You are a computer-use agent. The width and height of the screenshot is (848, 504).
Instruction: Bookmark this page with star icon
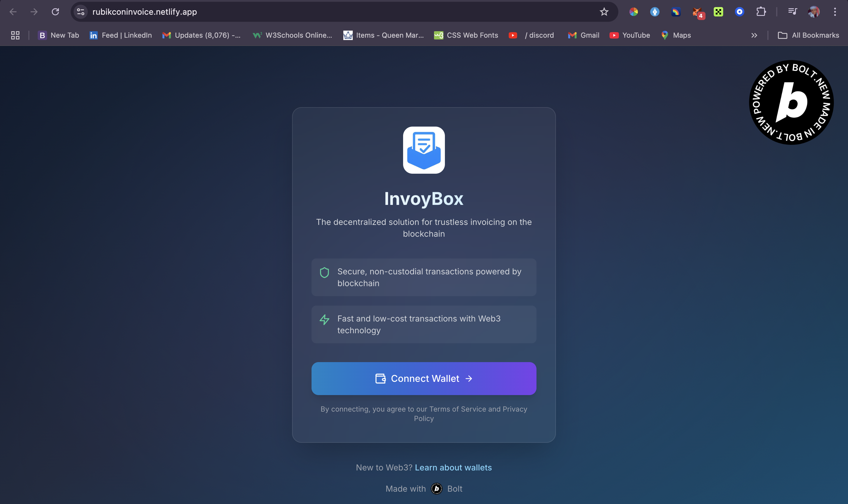[x=604, y=12]
